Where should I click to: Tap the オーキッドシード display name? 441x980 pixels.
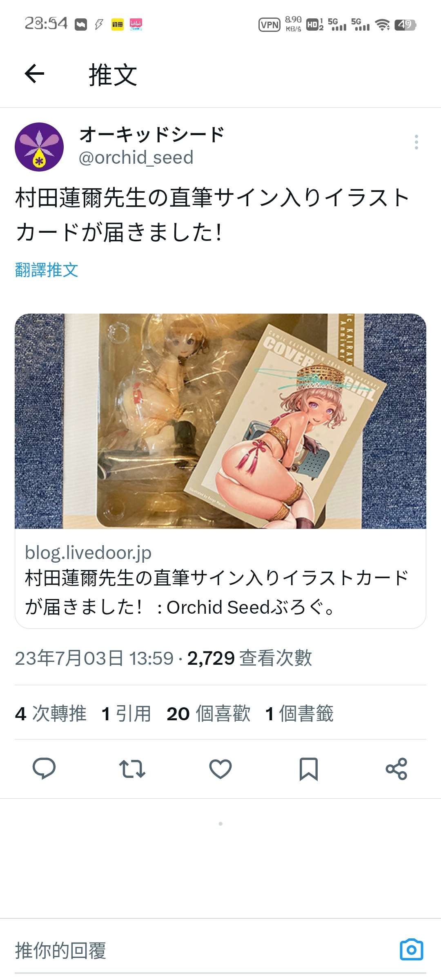click(152, 134)
